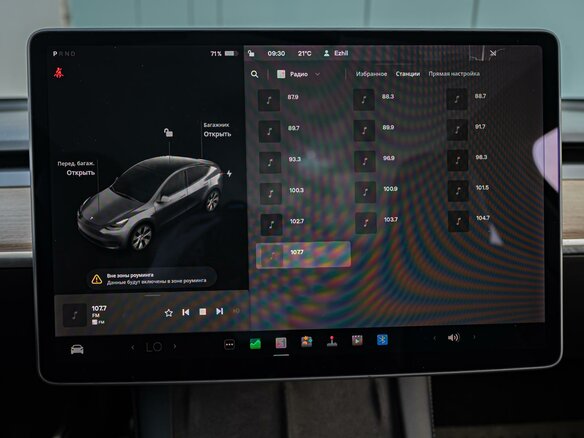584x438 pixels.
Task: Open the front trunk via Перед. багаж. Открыть
Action: pos(76,168)
